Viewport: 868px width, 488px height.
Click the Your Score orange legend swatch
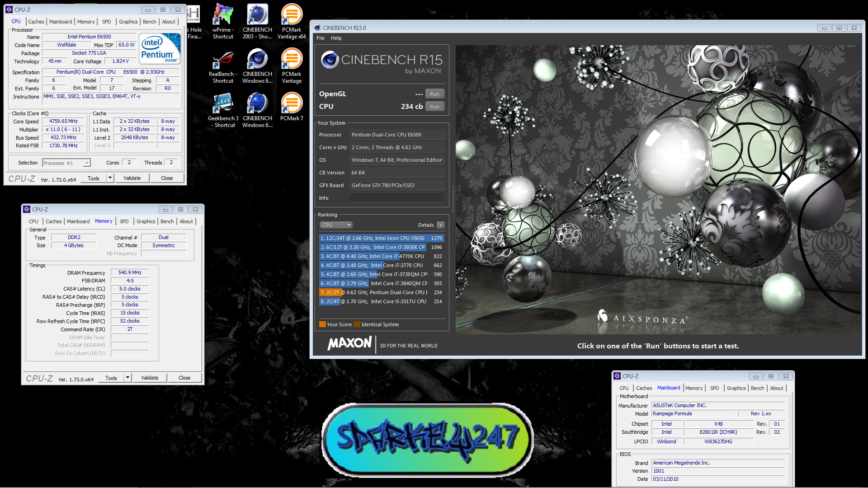[322, 324]
